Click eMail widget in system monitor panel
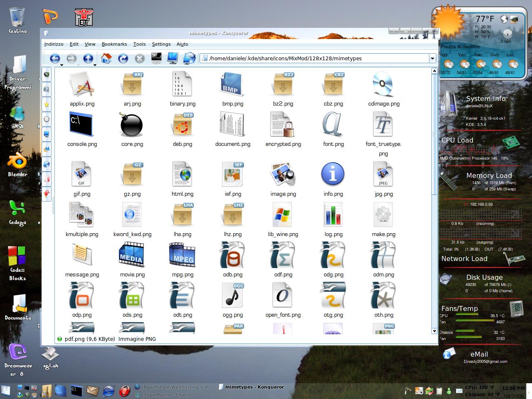The height and width of the screenshot is (399, 532). [479, 355]
